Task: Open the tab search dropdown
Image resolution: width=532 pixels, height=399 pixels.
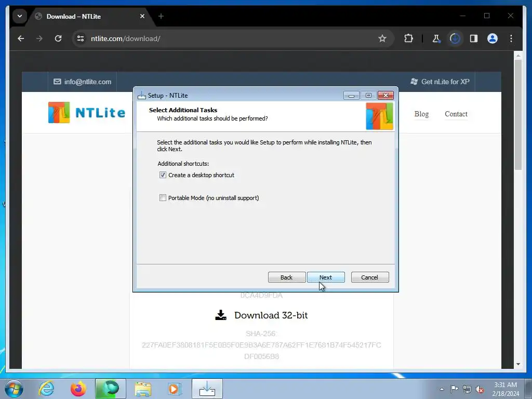Action: pyautogui.click(x=20, y=16)
